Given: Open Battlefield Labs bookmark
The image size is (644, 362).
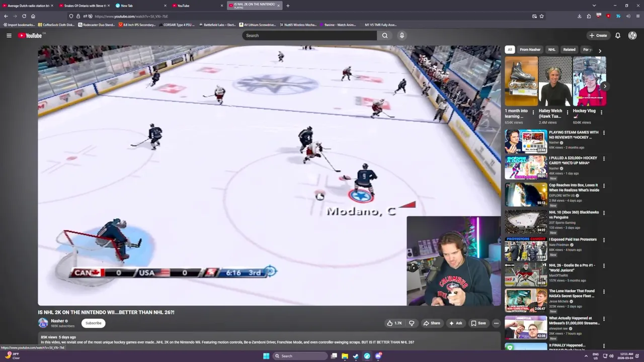Looking at the screenshot, I should tap(217, 25).
